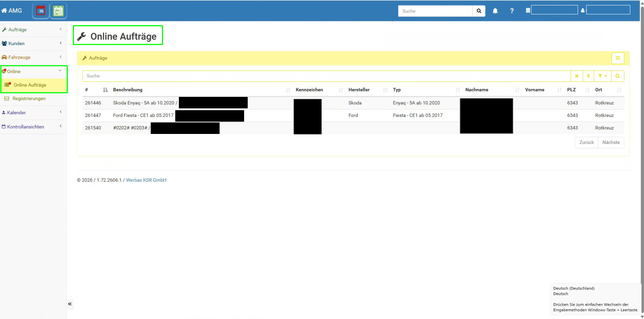Click into the table Suche field
The width and height of the screenshot is (644, 319).
(326, 76)
